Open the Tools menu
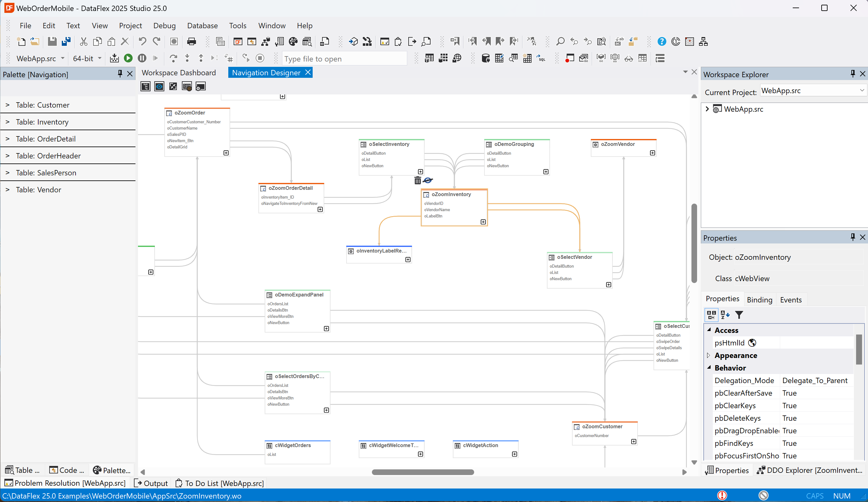This screenshot has height=502, width=868. tap(238, 25)
